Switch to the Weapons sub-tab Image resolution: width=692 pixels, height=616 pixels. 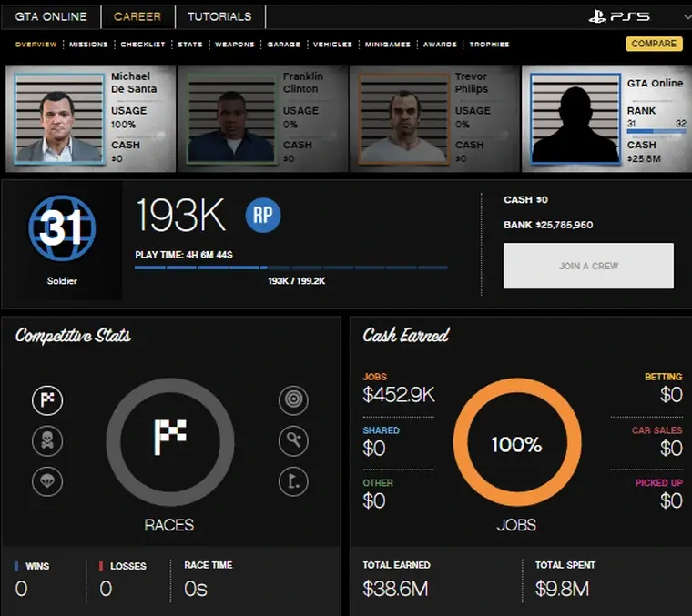234,44
